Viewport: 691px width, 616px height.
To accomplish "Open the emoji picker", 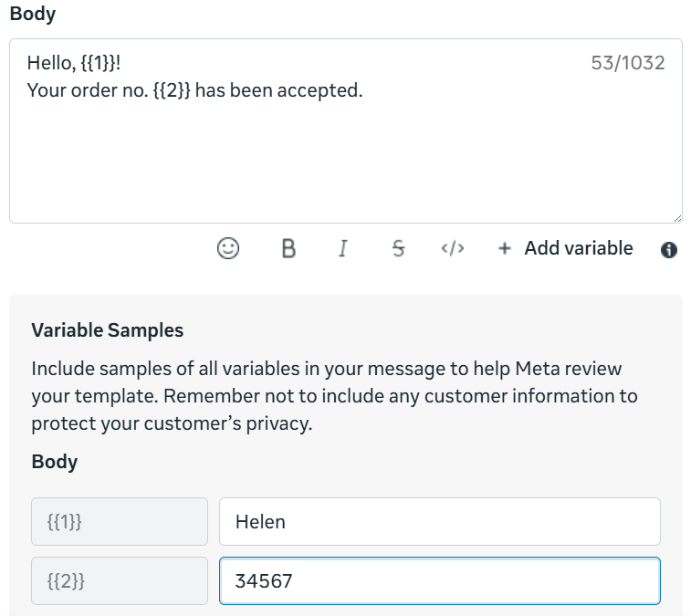I will 228,248.
